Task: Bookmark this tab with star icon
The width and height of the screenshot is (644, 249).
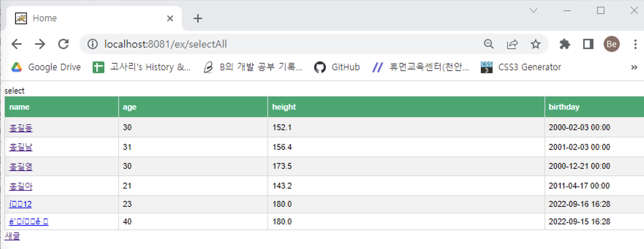Action: coord(536,44)
